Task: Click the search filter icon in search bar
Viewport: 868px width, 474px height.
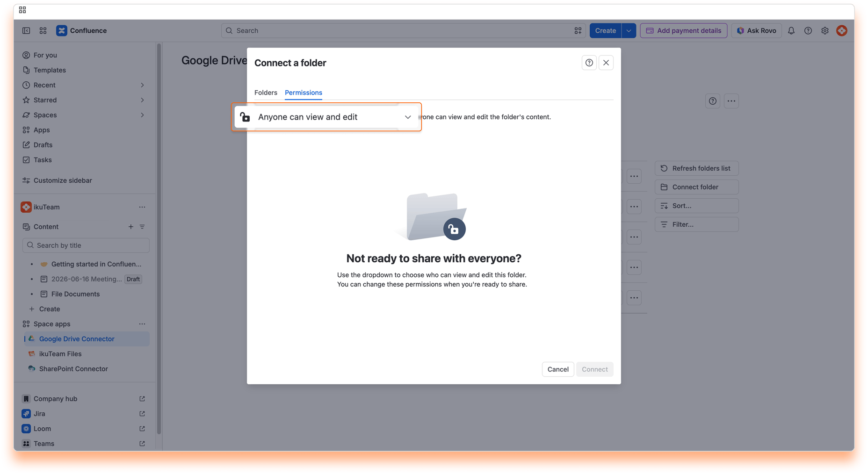Action: [x=578, y=30]
